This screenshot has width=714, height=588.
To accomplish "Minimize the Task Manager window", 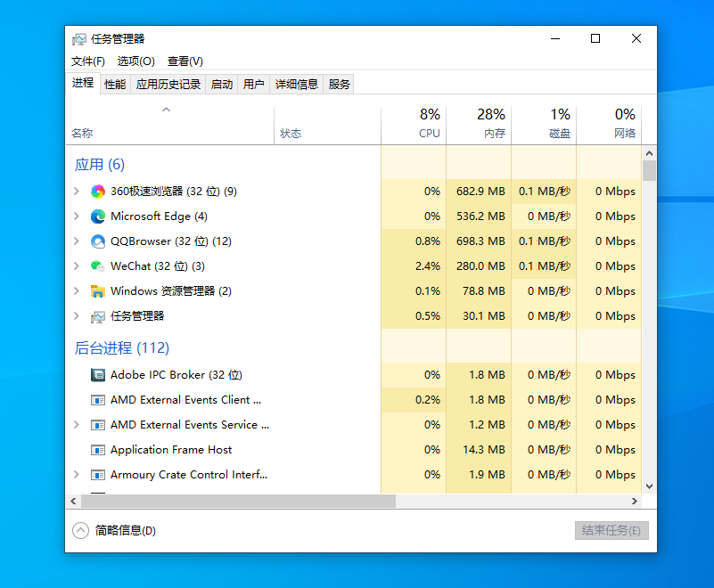I will pyautogui.click(x=555, y=38).
